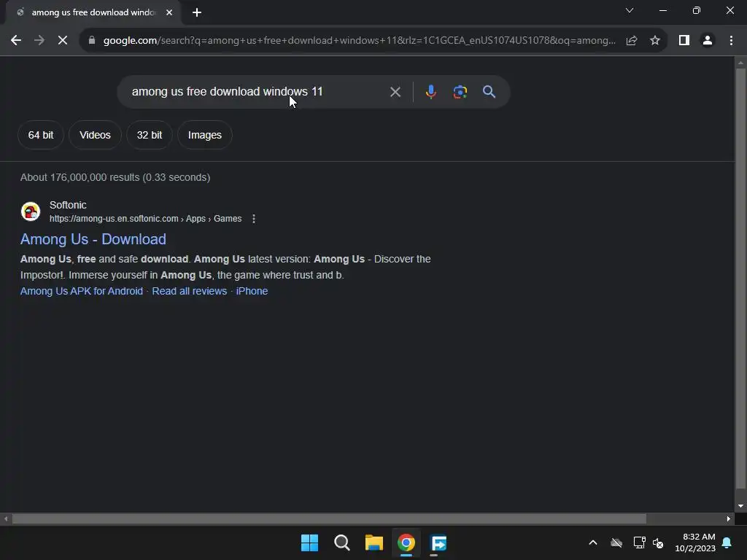The image size is (747, 560).
Task: Open the Among Us - Download result
Action: pos(93,239)
